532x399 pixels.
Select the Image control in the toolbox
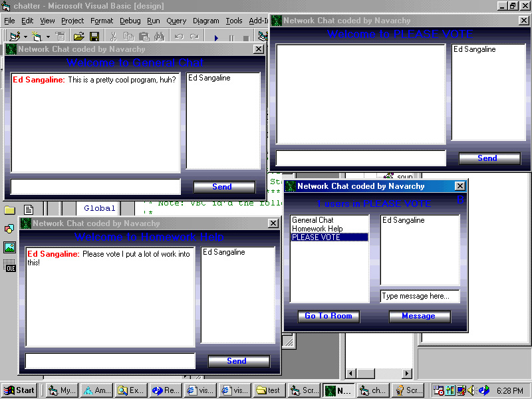point(9,247)
